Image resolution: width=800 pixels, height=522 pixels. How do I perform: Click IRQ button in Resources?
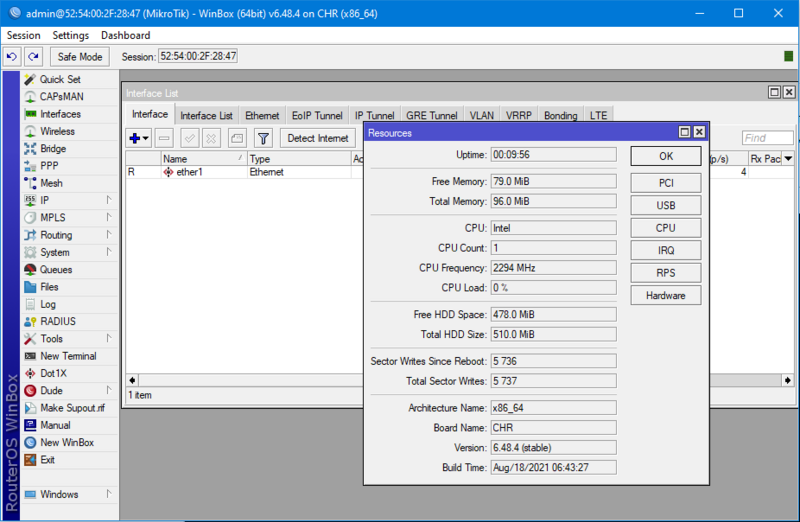[x=666, y=250]
